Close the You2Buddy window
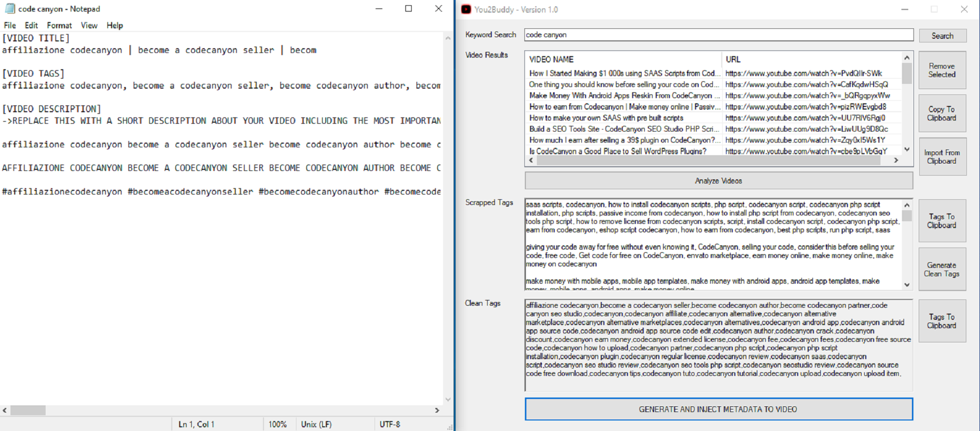Image resolution: width=980 pixels, height=431 pixels. (964, 9)
